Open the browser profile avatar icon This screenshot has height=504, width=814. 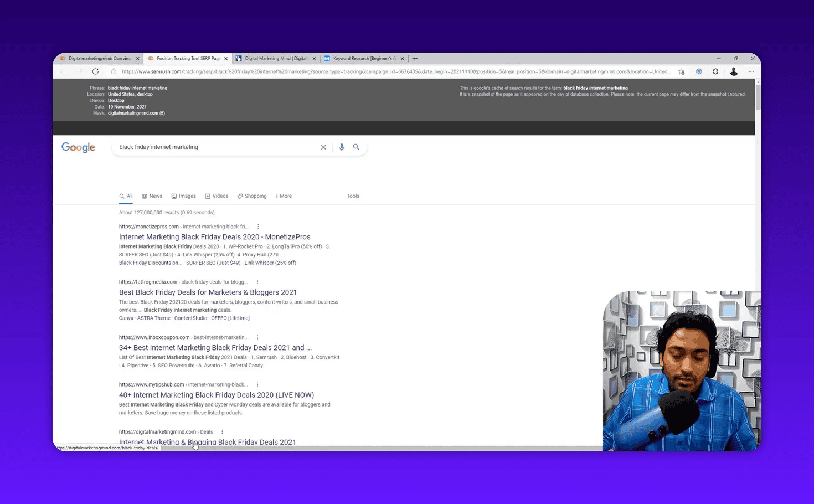(734, 71)
